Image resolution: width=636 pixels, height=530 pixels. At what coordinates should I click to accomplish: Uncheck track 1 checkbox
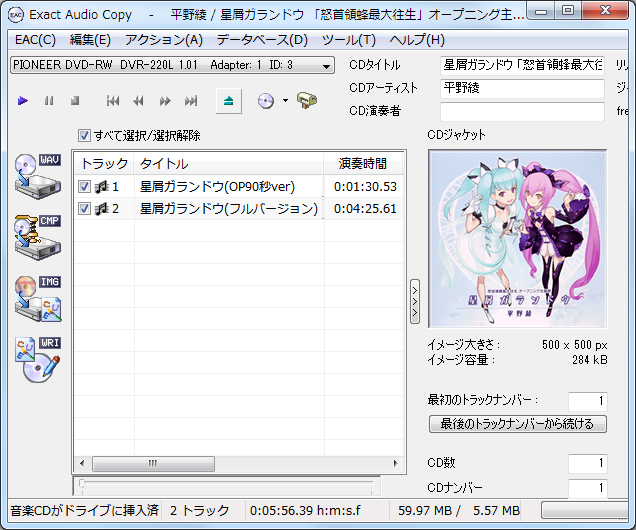(x=85, y=187)
